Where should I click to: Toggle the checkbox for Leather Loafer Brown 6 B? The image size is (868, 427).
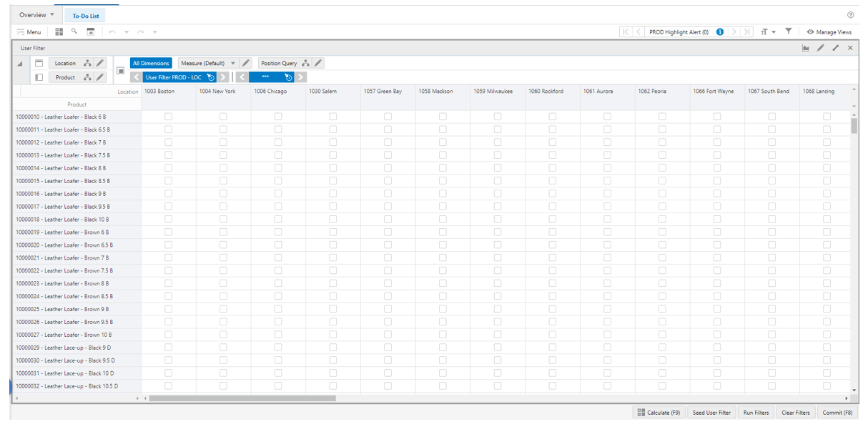169,232
